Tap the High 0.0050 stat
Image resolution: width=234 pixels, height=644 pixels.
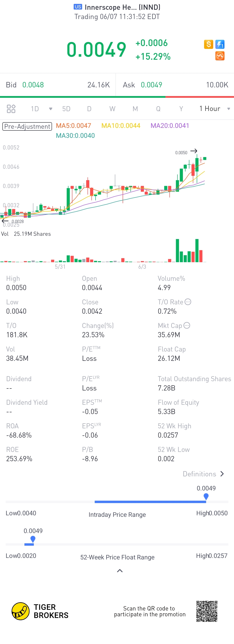tap(16, 283)
